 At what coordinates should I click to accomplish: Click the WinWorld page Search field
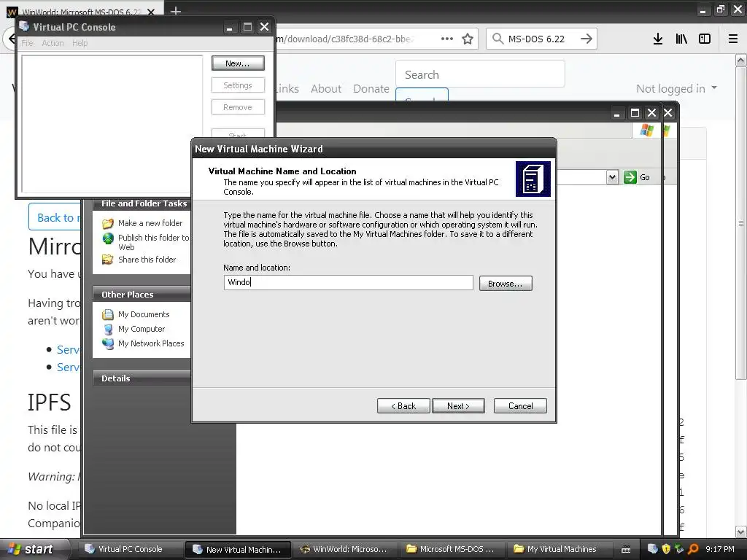point(480,74)
